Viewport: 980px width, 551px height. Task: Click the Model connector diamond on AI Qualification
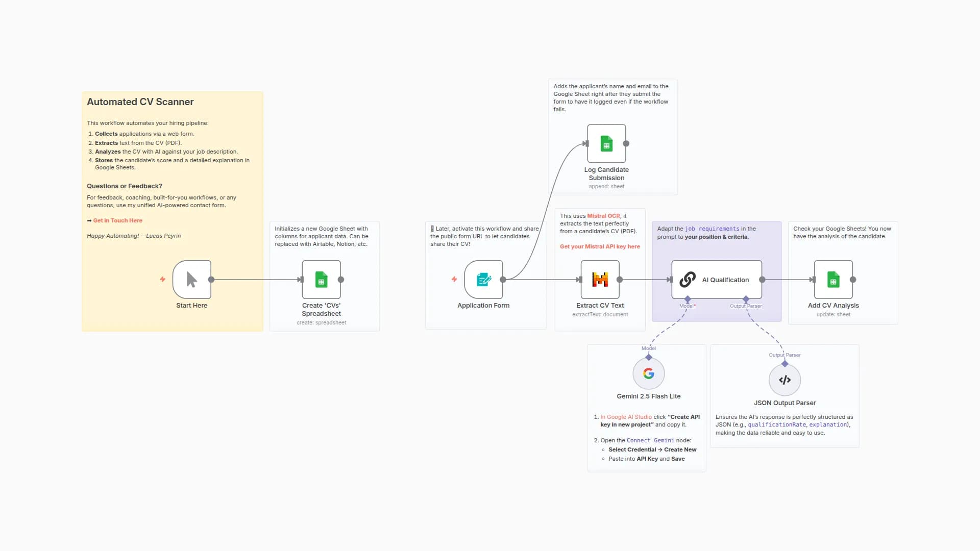(688, 299)
